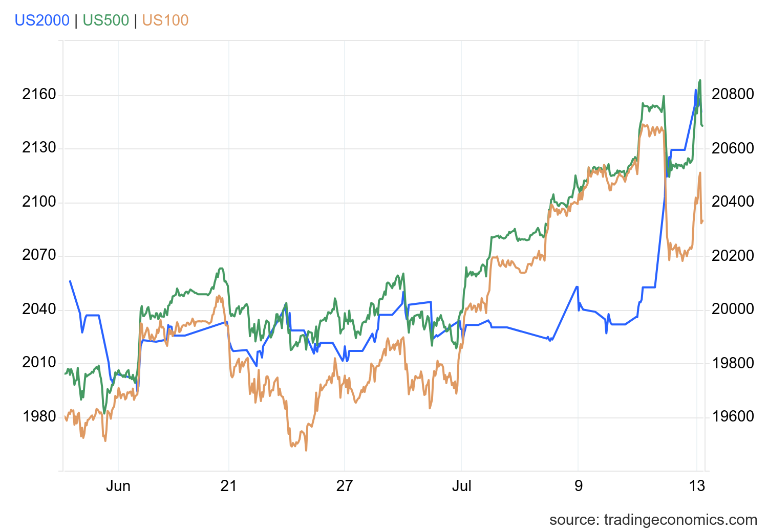
Task: Click the 2040 left axis value
Action: pyautogui.click(x=39, y=309)
